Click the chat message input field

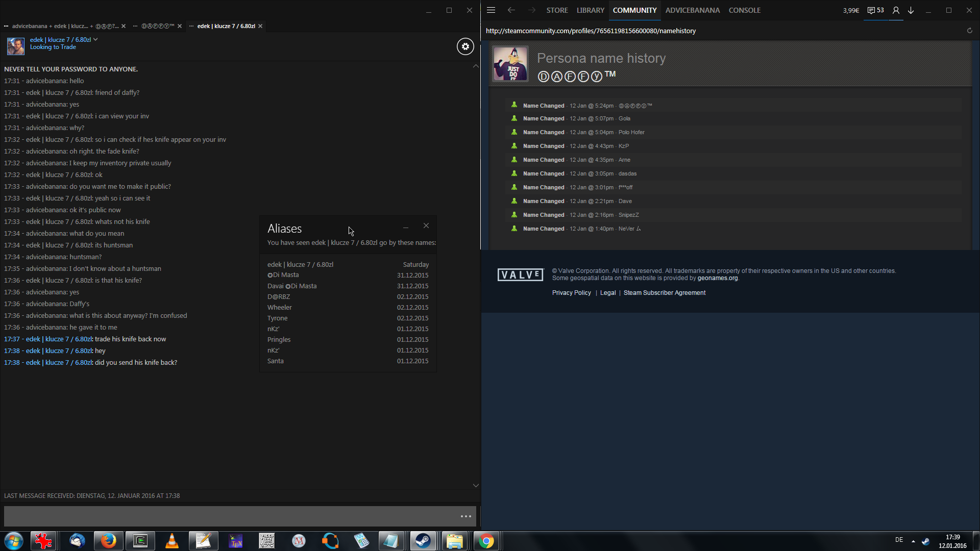230,516
